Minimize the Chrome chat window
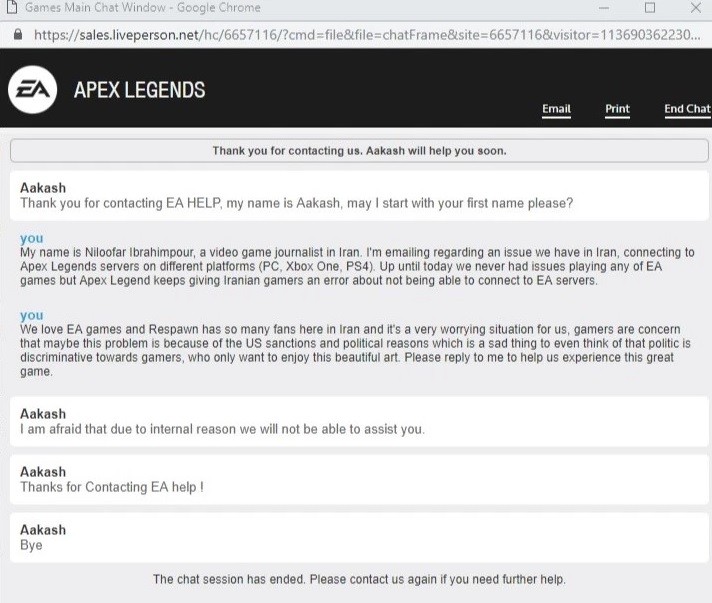This screenshot has width=712, height=603. (x=604, y=8)
